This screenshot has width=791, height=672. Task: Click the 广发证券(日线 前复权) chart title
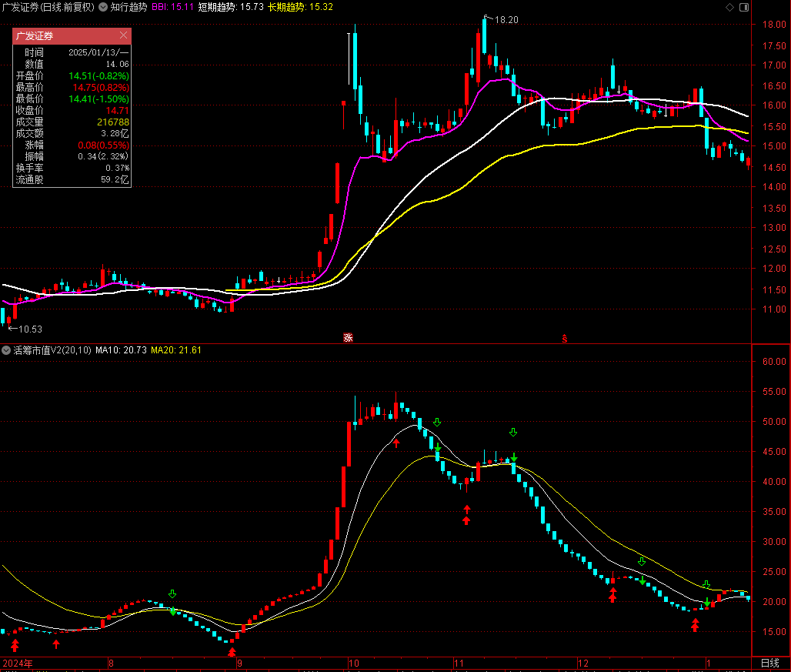pos(48,7)
